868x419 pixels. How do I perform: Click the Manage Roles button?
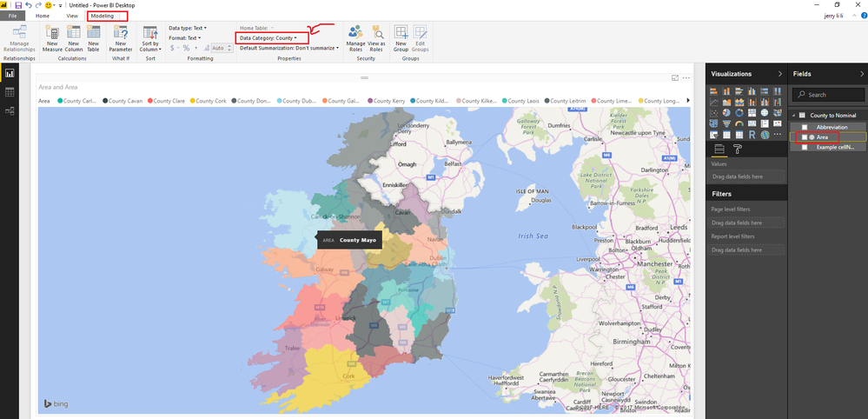tap(355, 38)
